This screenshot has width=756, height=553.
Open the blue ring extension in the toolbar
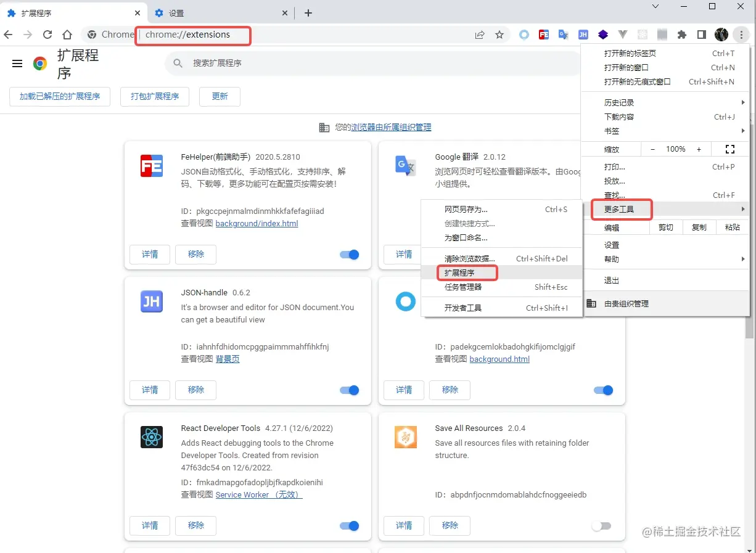524,35
